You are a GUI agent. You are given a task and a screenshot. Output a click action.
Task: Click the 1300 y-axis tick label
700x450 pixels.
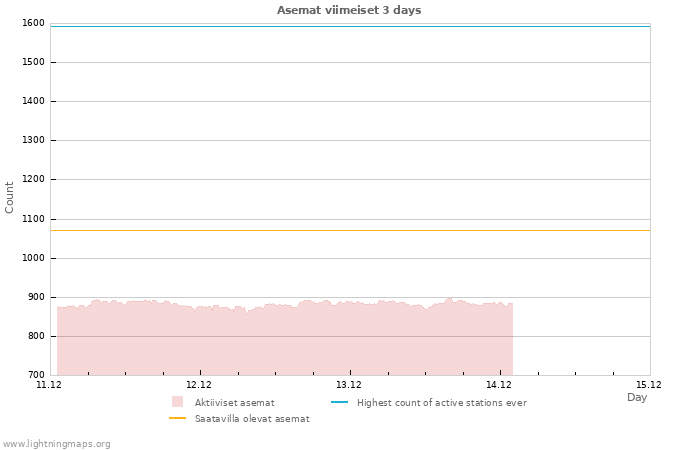(x=33, y=141)
